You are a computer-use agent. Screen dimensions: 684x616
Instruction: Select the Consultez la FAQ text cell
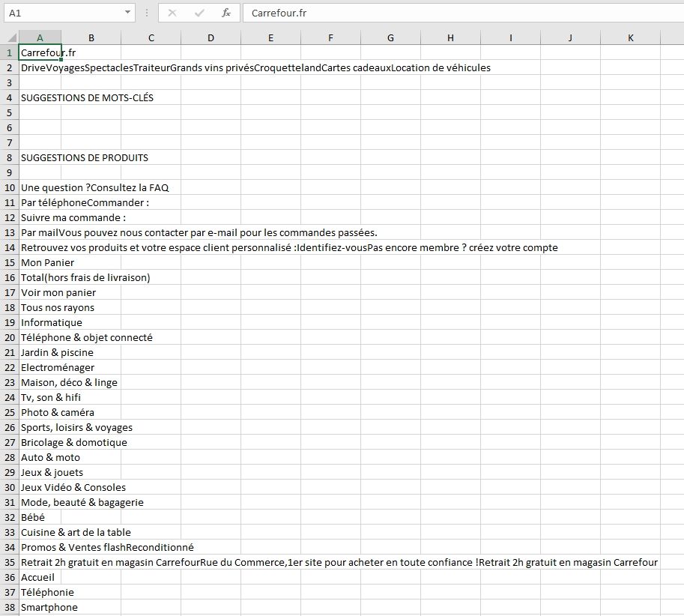(x=40, y=187)
